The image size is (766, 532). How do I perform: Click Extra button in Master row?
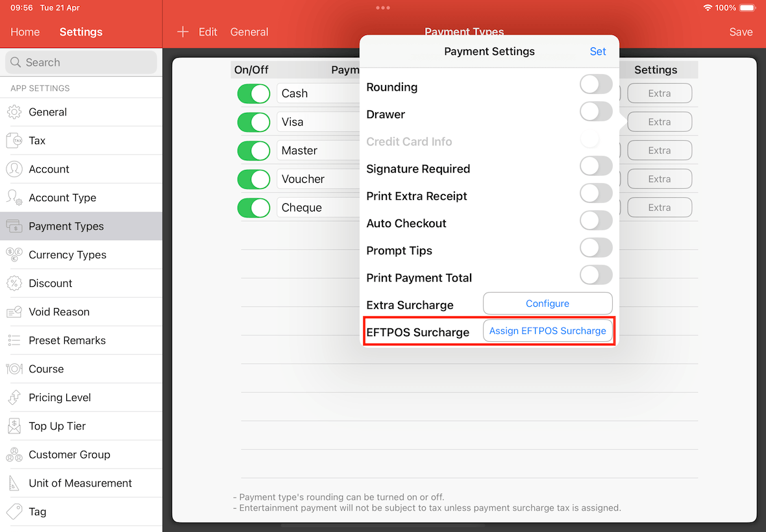point(660,151)
